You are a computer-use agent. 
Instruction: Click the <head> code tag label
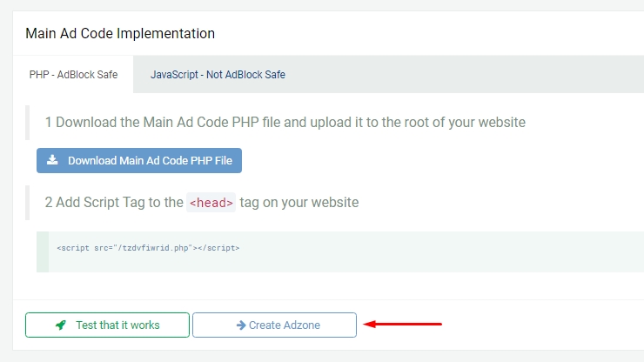pyautogui.click(x=211, y=203)
